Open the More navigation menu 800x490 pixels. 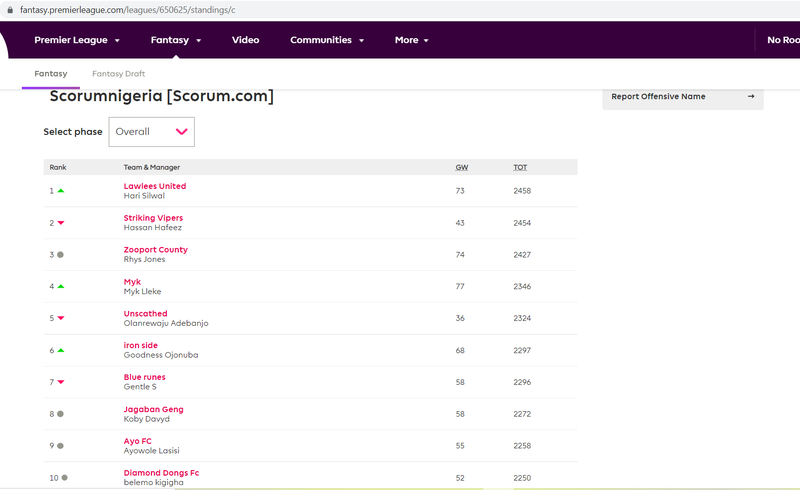pyautogui.click(x=411, y=40)
